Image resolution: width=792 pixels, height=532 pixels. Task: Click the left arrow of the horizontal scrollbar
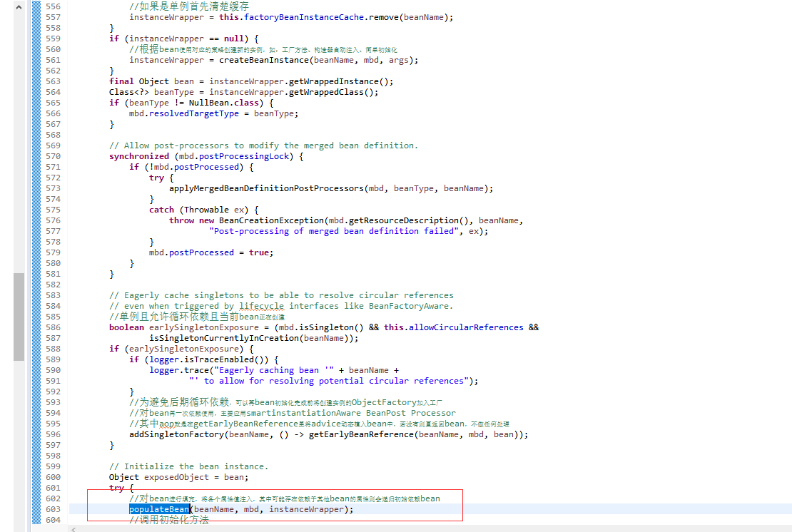click(x=72, y=528)
